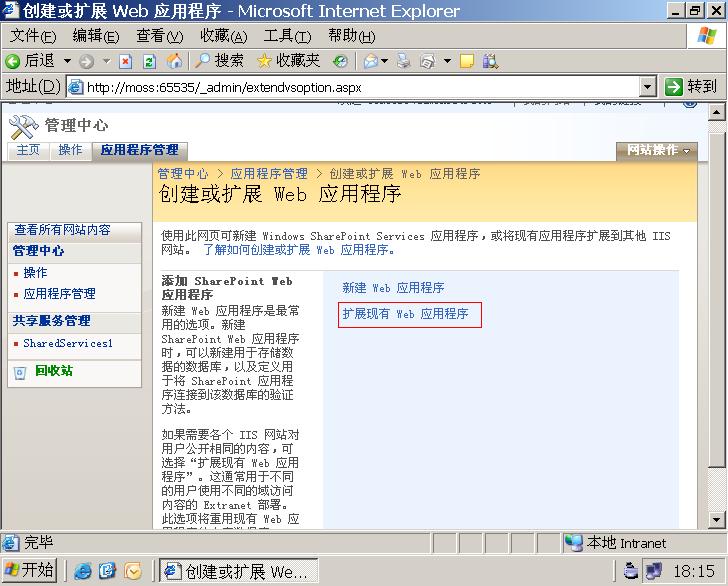This screenshot has width=728, height=586.
Task: Click the Stop loading icon
Action: click(x=125, y=61)
